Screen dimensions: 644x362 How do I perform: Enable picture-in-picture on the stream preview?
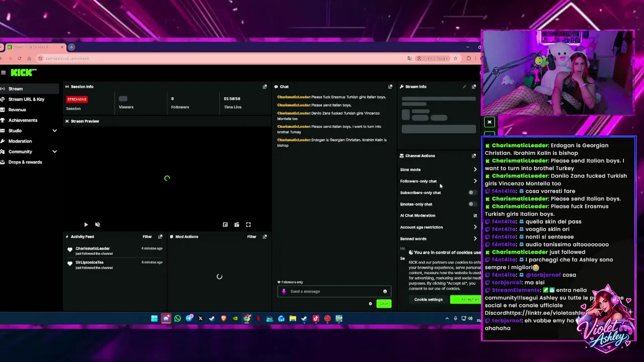225,225
